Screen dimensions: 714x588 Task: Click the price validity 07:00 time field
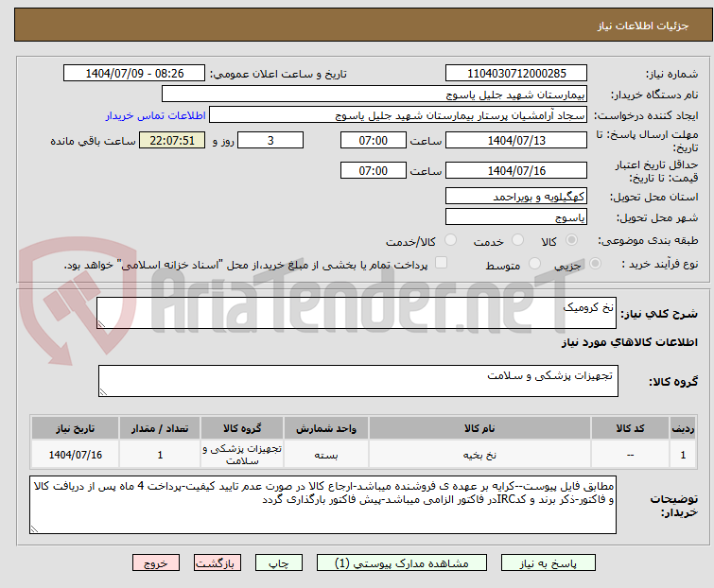(x=374, y=170)
